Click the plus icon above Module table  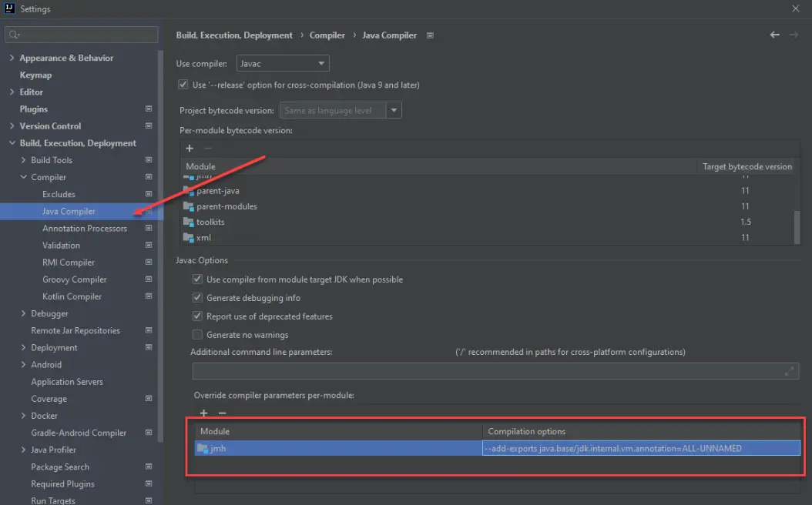coord(190,149)
